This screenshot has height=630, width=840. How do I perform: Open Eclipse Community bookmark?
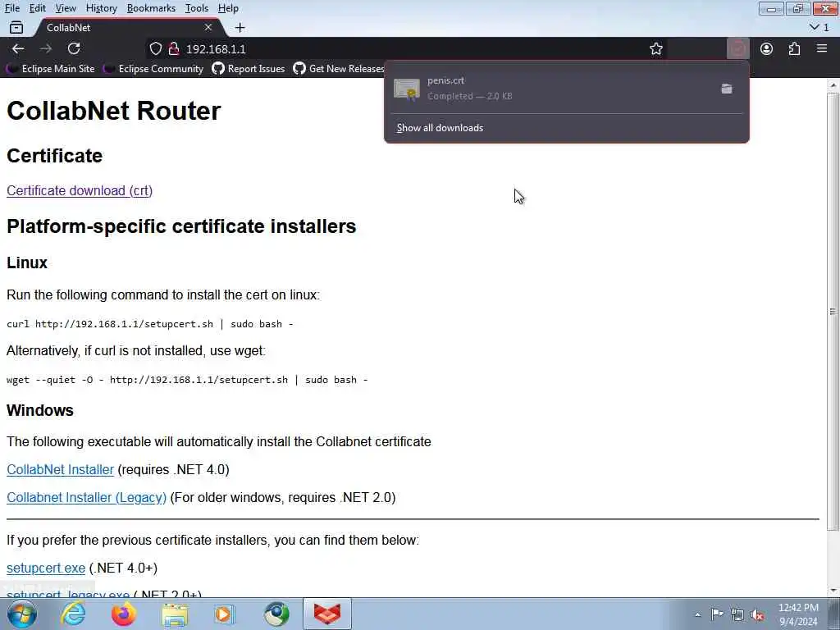(x=153, y=69)
